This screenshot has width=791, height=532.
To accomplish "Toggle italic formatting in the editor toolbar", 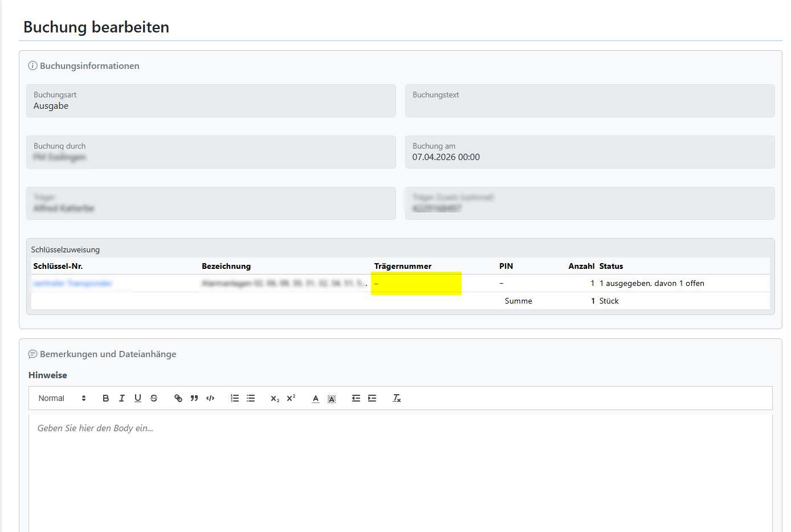I will 121,398.
